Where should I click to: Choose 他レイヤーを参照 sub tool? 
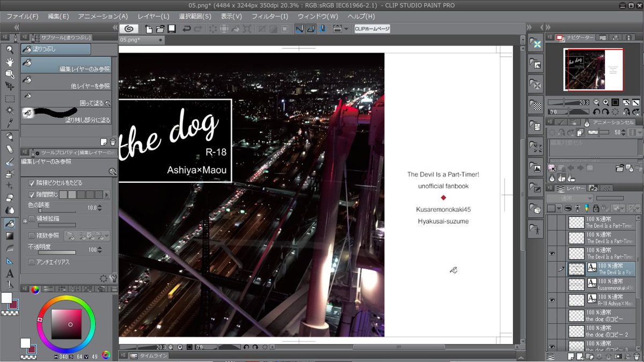[67, 82]
